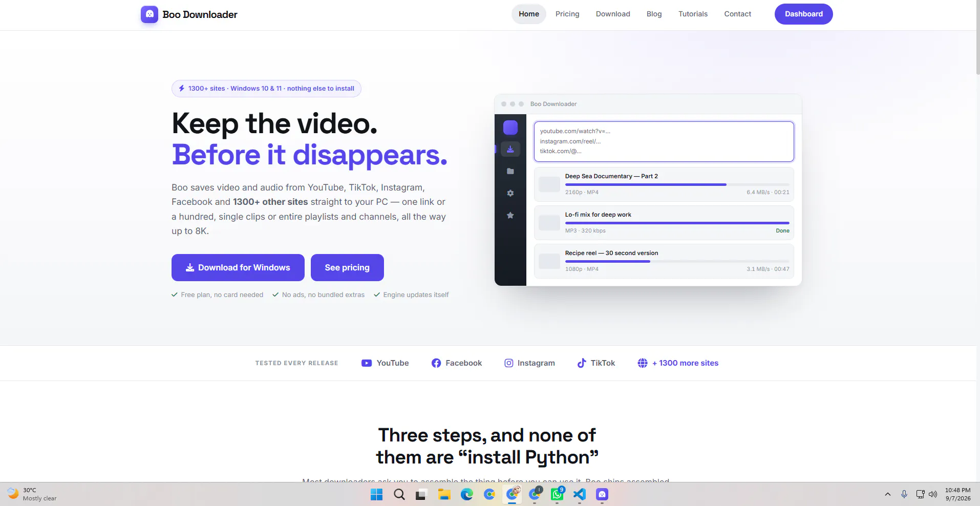This screenshot has height=506, width=980.
Task: Click the "Deep Sea Documentary — Part 2" title
Action: tap(611, 176)
